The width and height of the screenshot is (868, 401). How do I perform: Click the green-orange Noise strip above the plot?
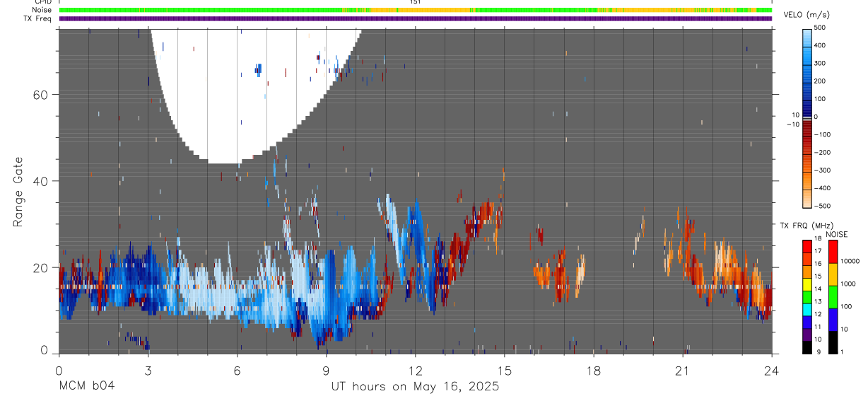pyautogui.click(x=415, y=10)
